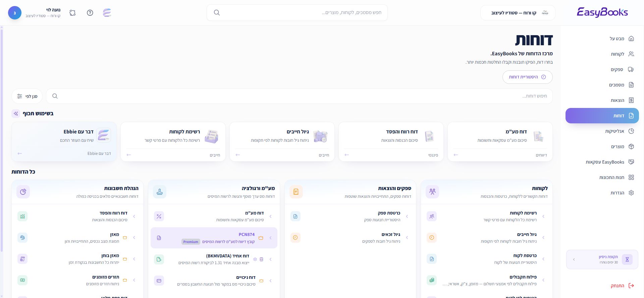Click the stamp icon of מע"מ ורגולציה header
The width and height of the screenshot is (644, 298).
(160, 192)
